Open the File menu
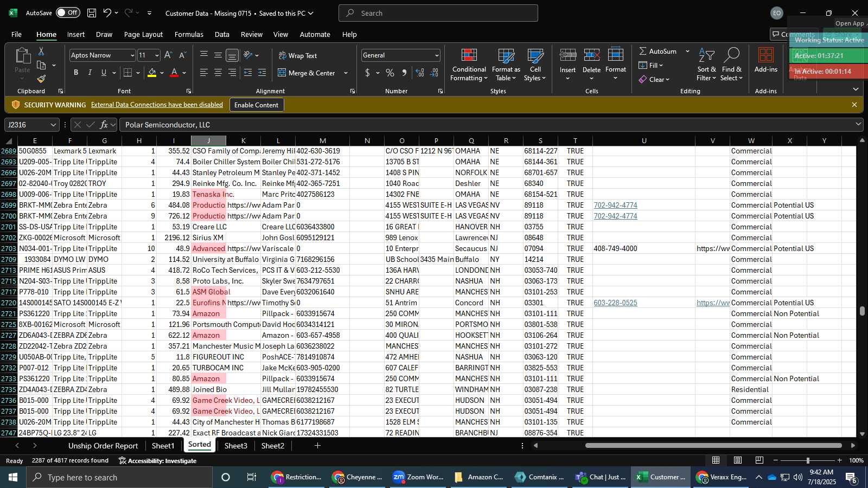This screenshot has width=868, height=488. pos(16,34)
